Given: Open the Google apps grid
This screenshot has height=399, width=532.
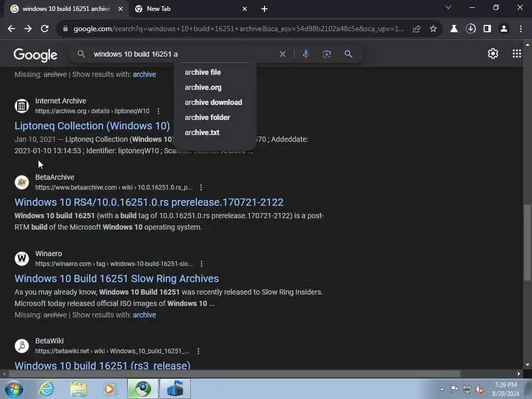Looking at the screenshot, I should click(x=517, y=54).
